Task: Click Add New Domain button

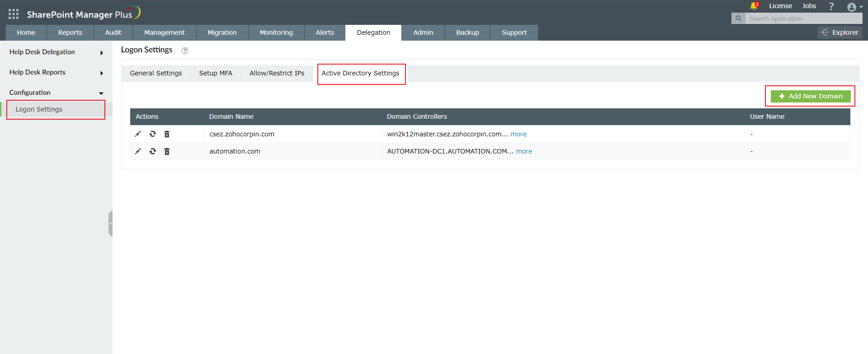Action: tap(811, 96)
